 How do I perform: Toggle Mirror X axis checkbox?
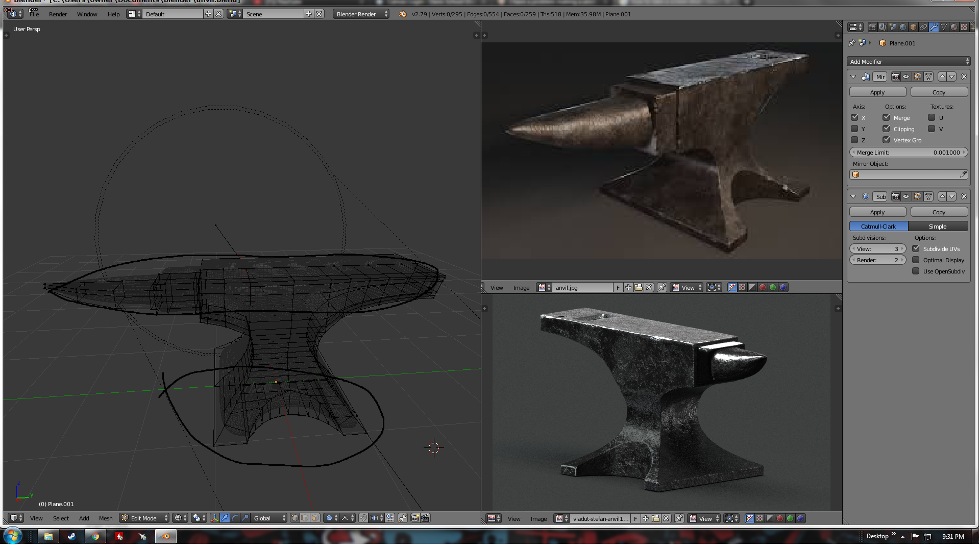click(x=854, y=117)
